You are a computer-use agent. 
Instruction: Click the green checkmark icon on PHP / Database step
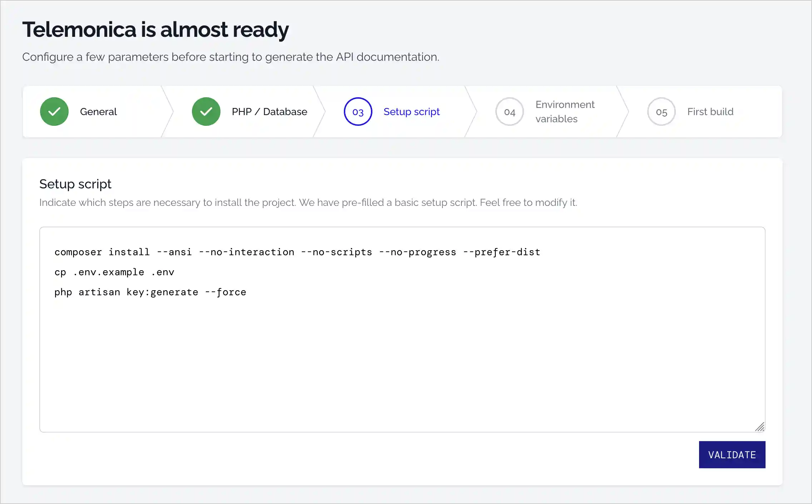pyautogui.click(x=206, y=111)
